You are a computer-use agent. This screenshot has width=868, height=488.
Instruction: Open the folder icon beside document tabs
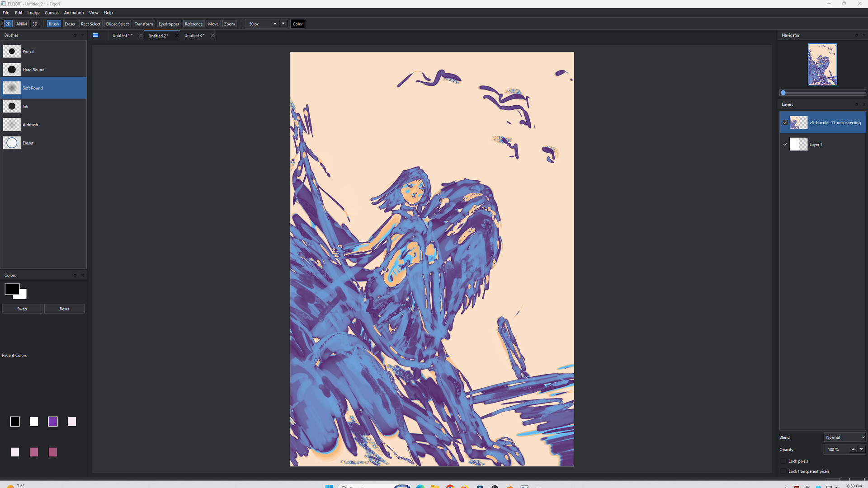95,35
